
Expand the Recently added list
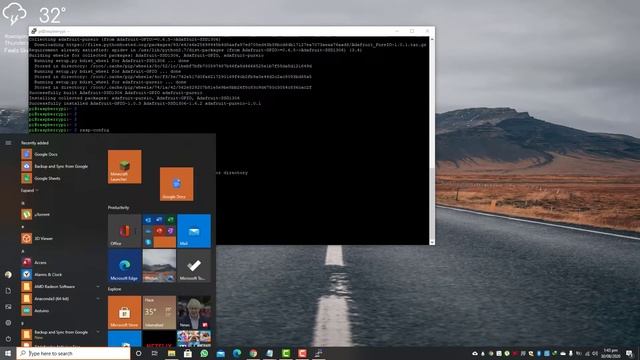pyautogui.click(x=29, y=190)
